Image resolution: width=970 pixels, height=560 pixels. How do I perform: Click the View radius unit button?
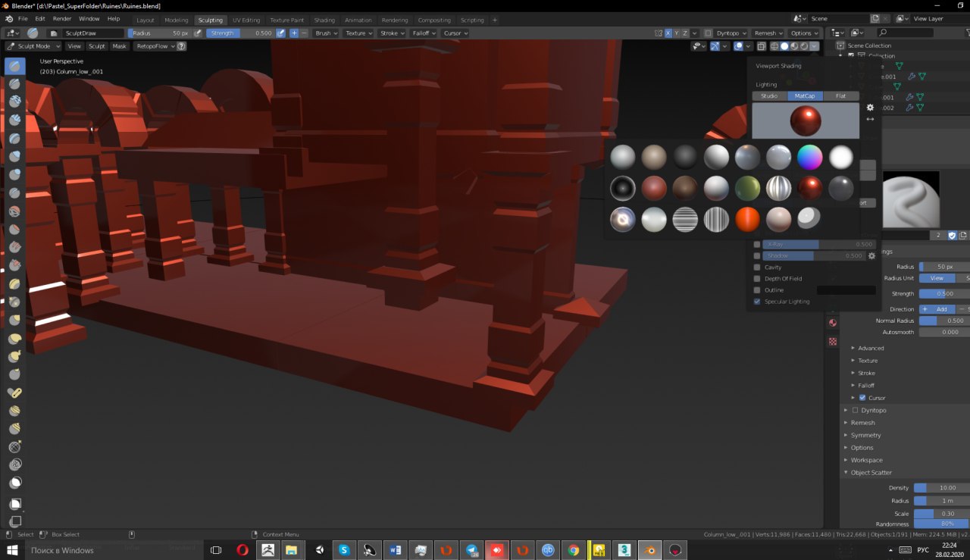click(937, 278)
